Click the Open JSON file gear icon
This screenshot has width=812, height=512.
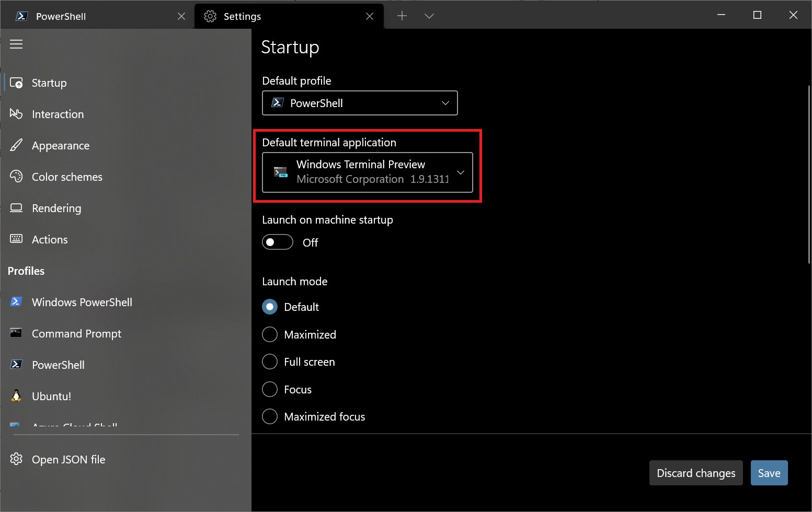coord(16,459)
